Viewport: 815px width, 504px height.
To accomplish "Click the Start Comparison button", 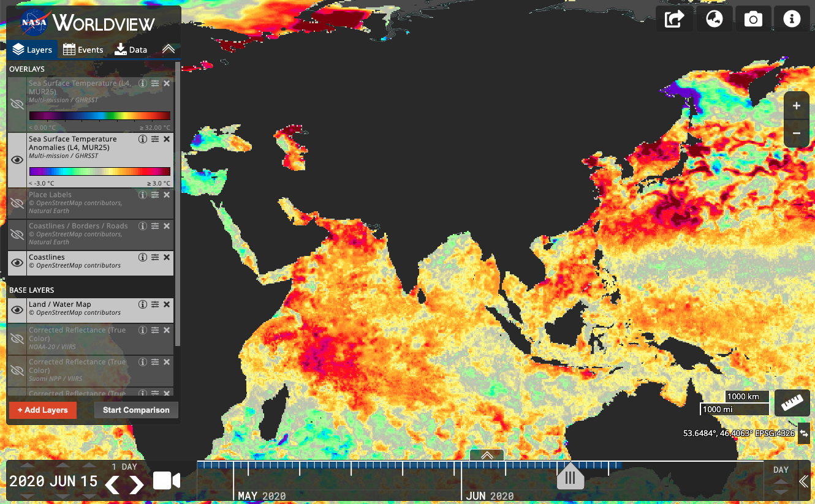I will 136,410.
